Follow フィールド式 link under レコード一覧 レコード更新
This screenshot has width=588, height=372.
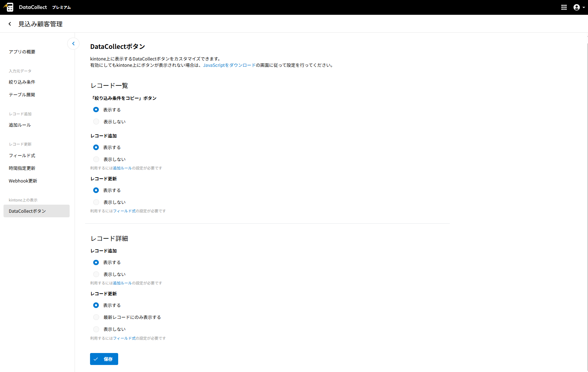point(124,211)
